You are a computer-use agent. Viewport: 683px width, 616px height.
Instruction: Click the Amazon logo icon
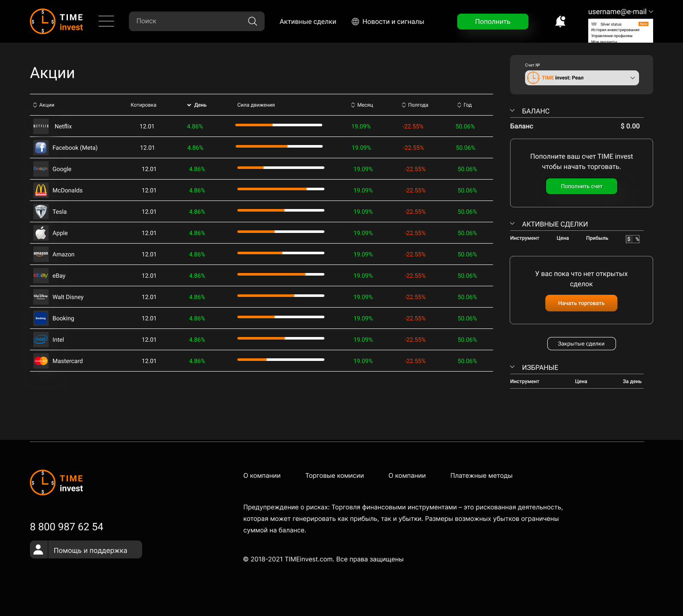click(41, 254)
